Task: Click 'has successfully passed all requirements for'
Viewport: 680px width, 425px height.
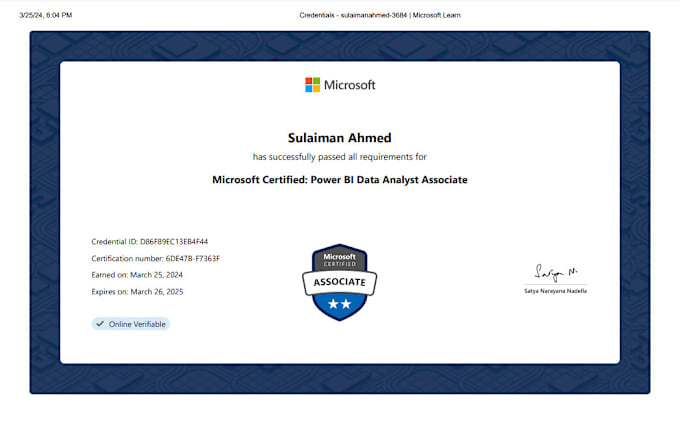Action: [340, 157]
